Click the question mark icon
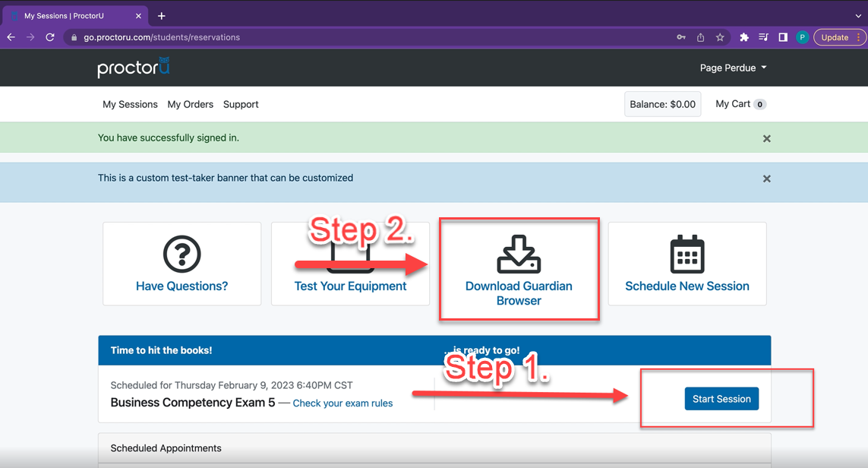868x468 pixels. click(x=181, y=255)
